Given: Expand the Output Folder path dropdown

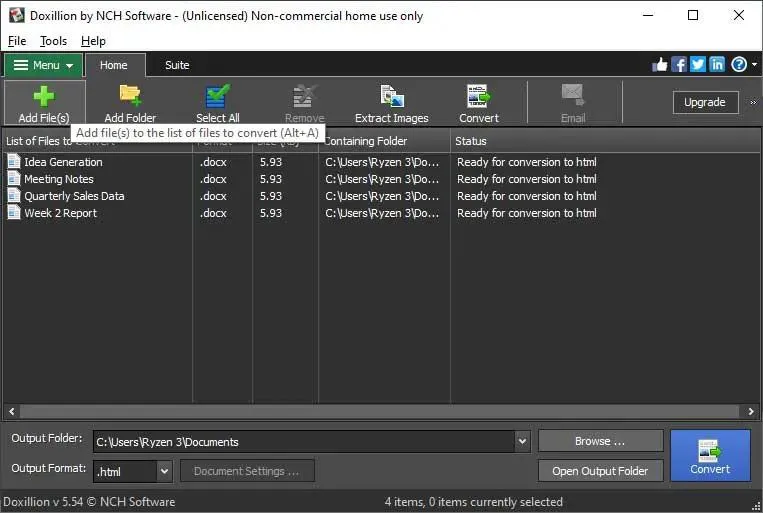Looking at the screenshot, I should tap(521, 441).
